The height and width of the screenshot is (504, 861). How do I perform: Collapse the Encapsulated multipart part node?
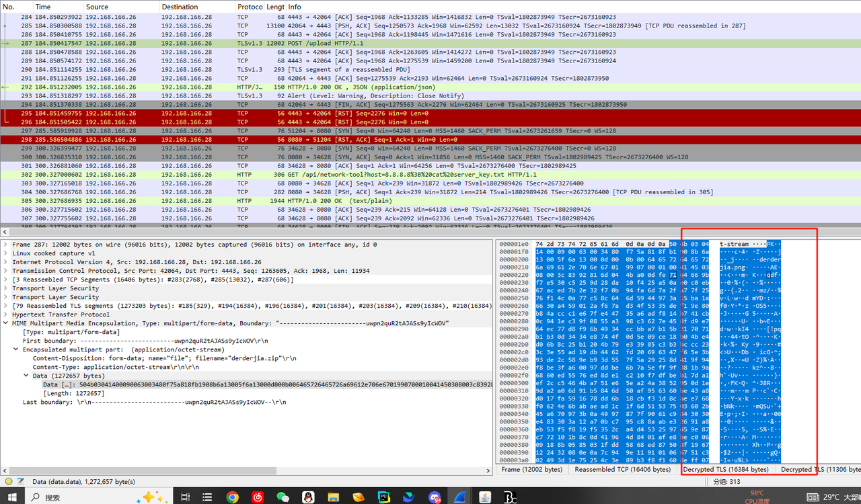click(16, 349)
